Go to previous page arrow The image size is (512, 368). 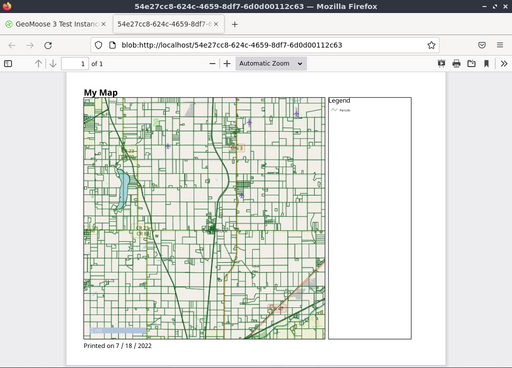coord(38,63)
